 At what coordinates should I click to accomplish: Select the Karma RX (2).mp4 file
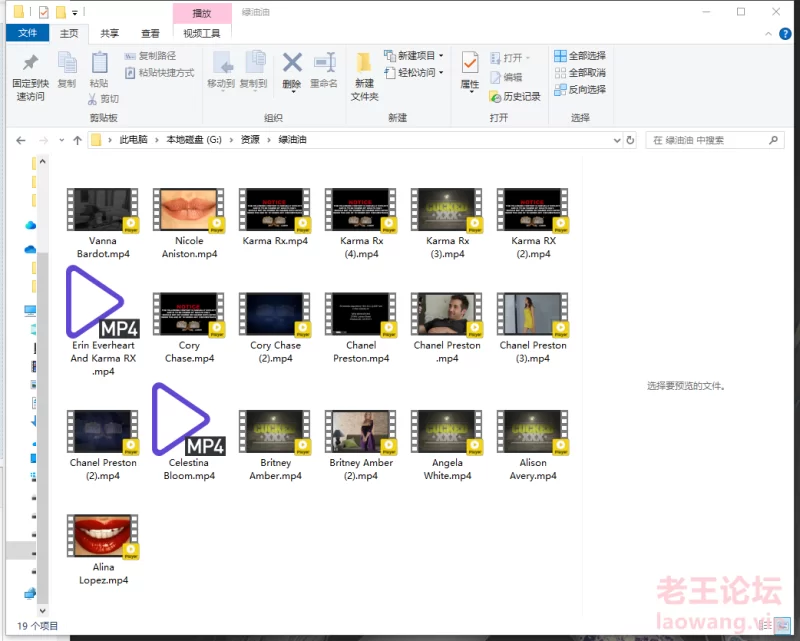tap(533, 224)
